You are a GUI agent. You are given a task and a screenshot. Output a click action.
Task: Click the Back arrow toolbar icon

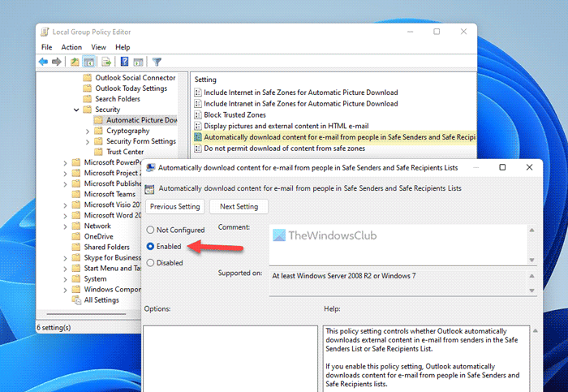(44, 62)
